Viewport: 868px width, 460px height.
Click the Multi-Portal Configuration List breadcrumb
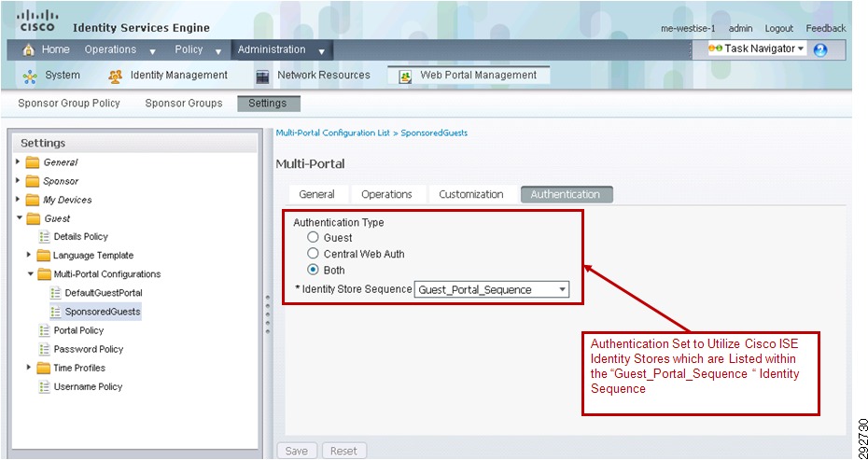[x=332, y=132]
